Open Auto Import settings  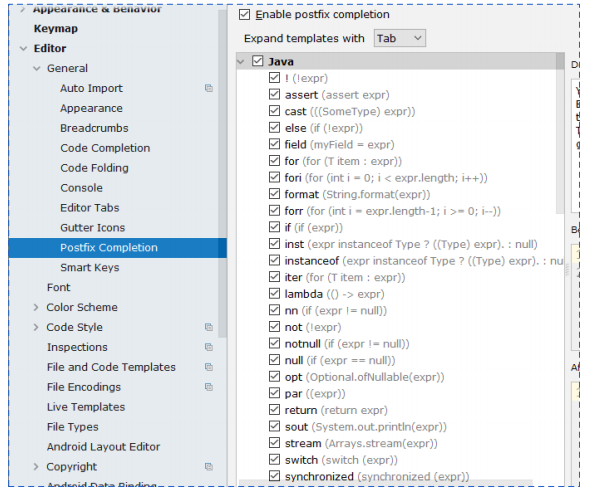coord(91,88)
